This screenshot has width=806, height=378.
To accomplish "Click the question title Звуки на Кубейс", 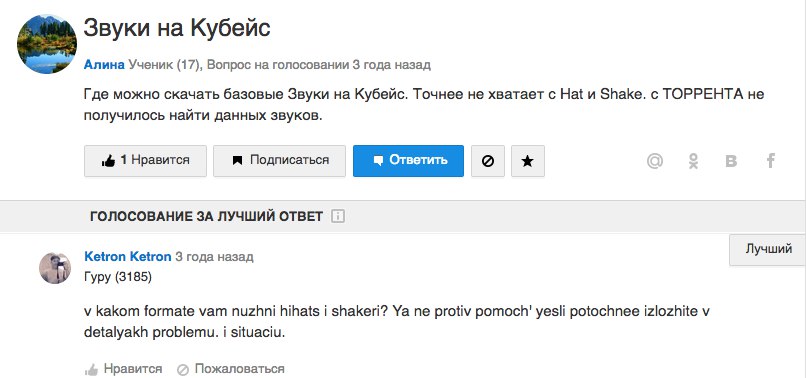I will (x=177, y=28).
